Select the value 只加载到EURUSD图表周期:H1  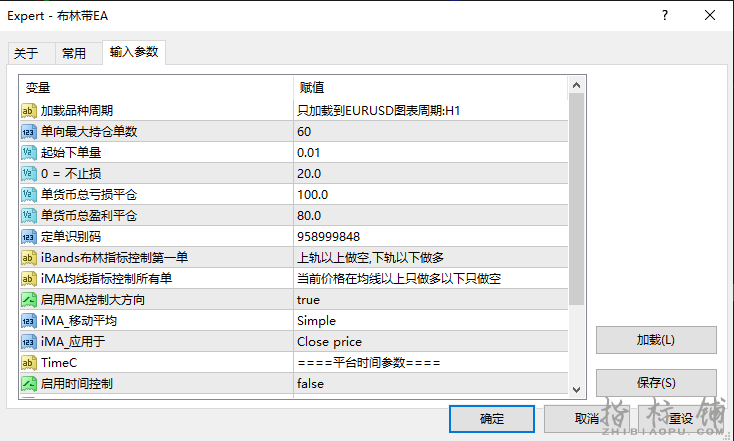[379, 111]
